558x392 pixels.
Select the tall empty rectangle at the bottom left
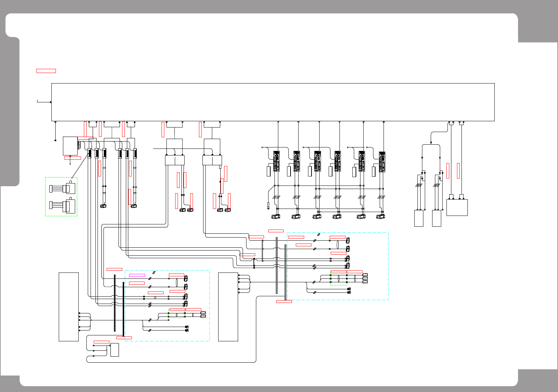point(69,307)
